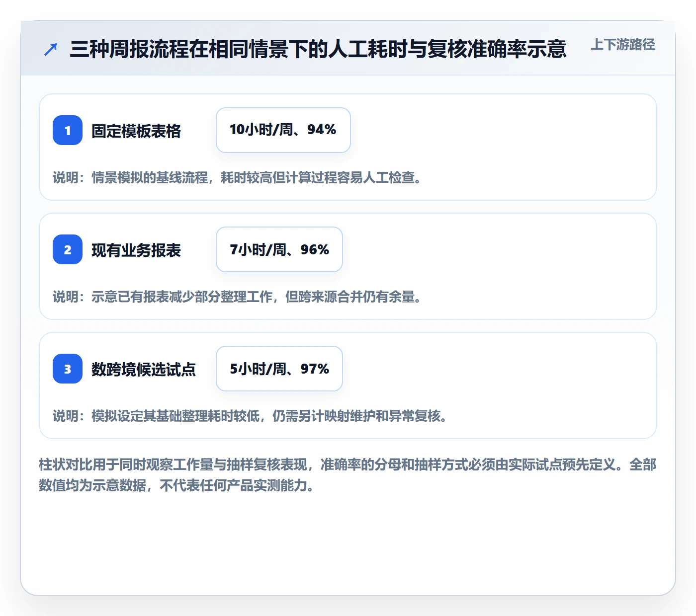
Task: Click the 上下游路径 label in the header
Action: point(623,45)
